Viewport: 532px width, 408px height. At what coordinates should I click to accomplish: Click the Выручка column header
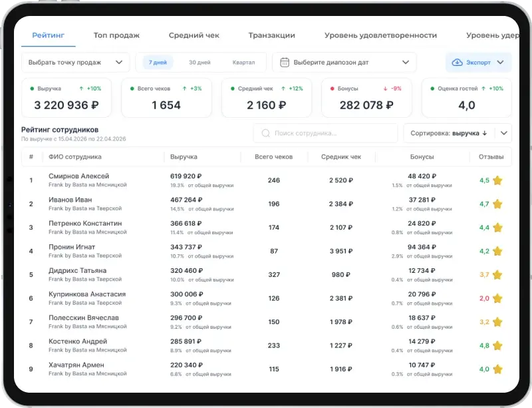(184, 157)
